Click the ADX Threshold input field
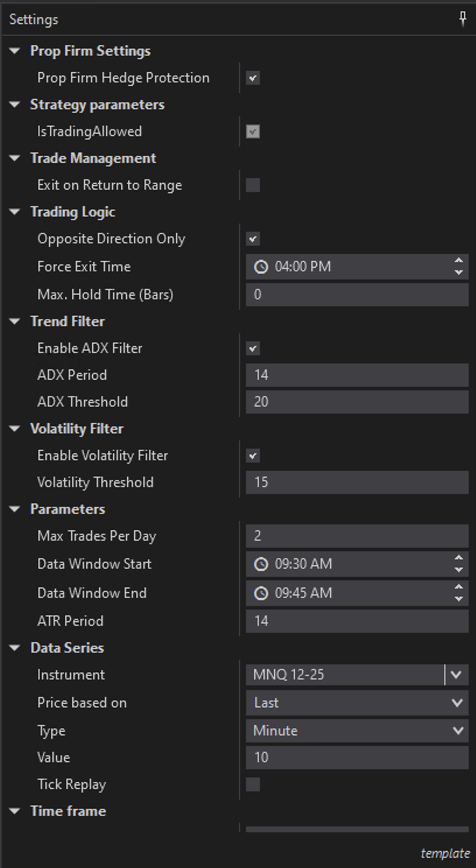Screen dimensions: 476x868 coord(356,402)
